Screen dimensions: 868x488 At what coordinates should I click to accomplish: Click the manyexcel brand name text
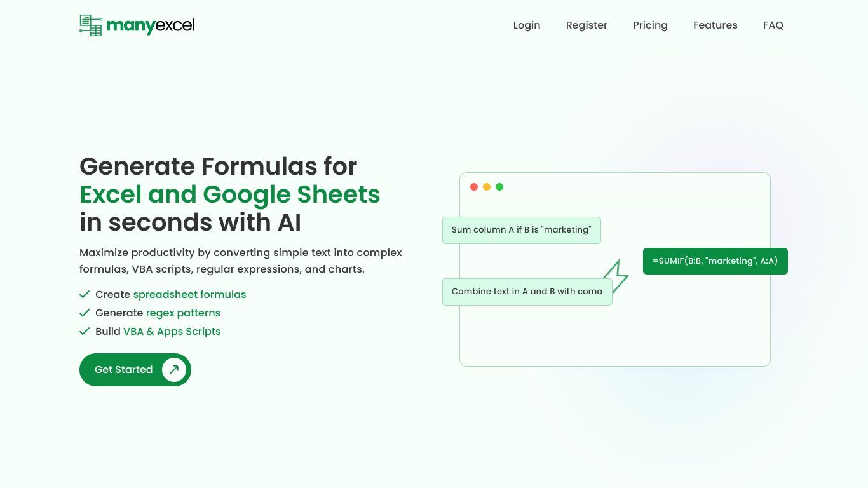click(x=151, y=26)
